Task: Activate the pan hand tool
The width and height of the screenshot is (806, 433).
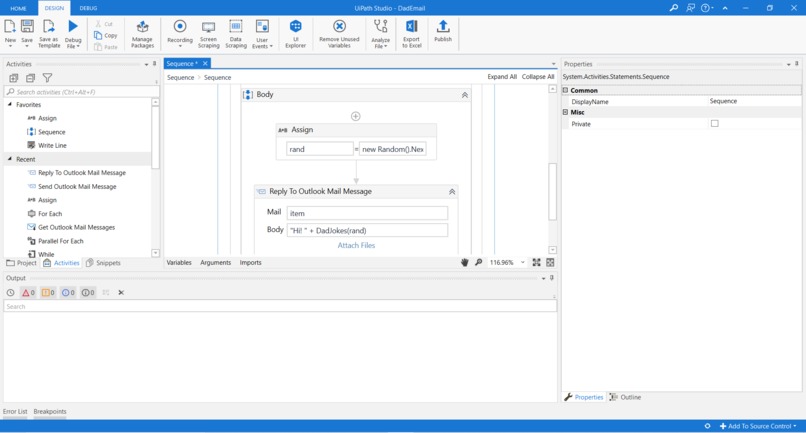Action: click(465, 262)
